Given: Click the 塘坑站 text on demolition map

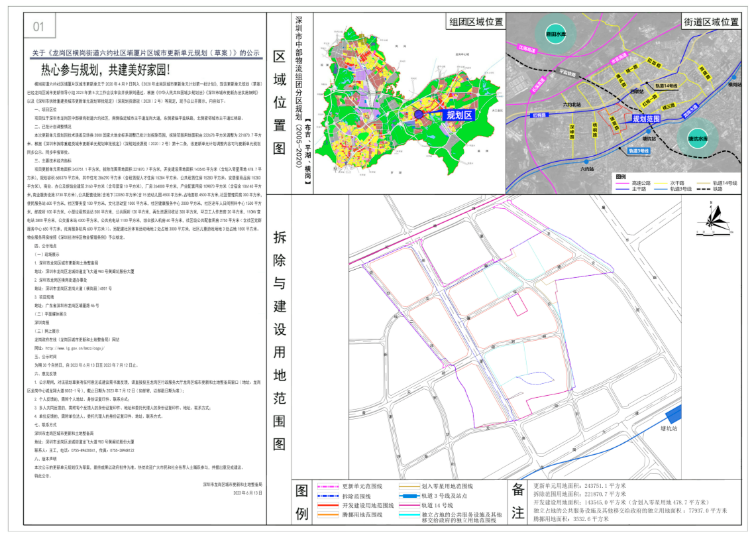Looking at the screenshot, I should (x=669, y=428).
